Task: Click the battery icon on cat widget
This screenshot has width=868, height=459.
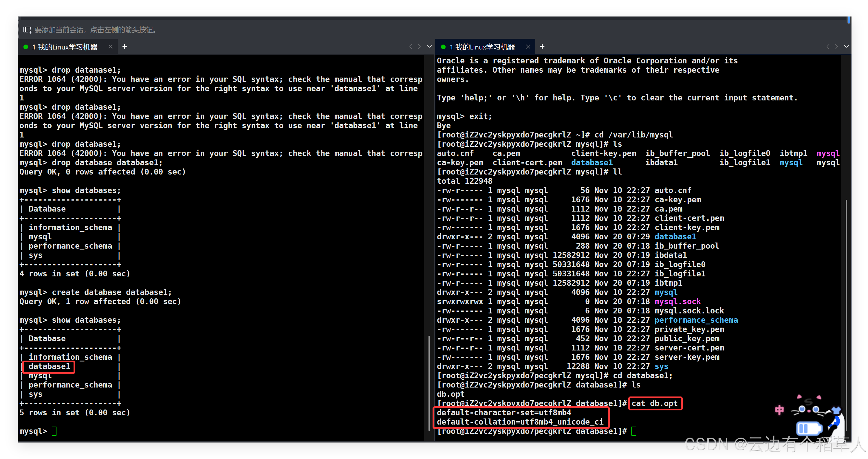Action: (x=809, y=428)
